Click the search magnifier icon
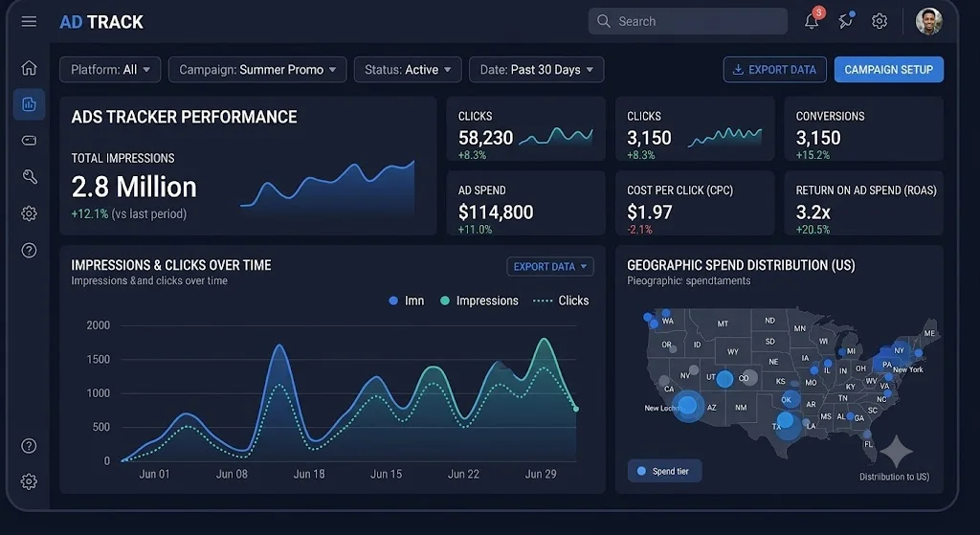980x535 pixels. coord(603,21)
